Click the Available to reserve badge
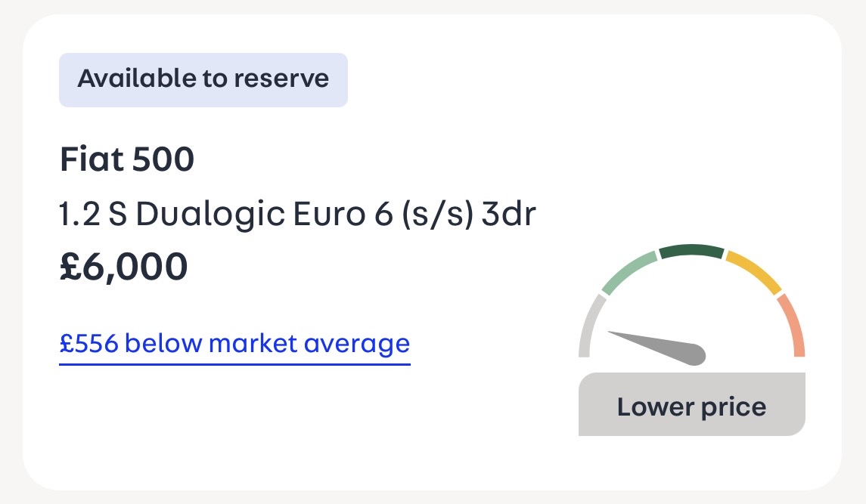Viewport: 866px width, 504px height. (x=203, y=79)
